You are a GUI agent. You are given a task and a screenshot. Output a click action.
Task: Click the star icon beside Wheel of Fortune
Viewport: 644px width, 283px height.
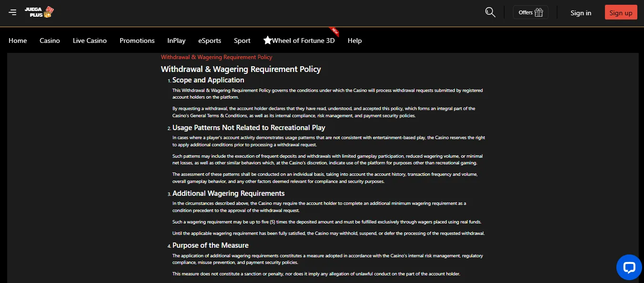point(267,40)
